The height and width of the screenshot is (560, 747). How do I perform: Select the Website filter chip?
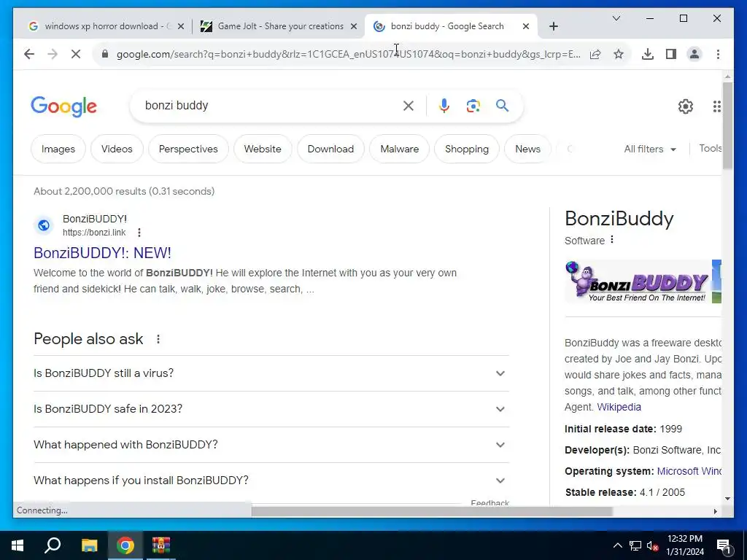263,149
